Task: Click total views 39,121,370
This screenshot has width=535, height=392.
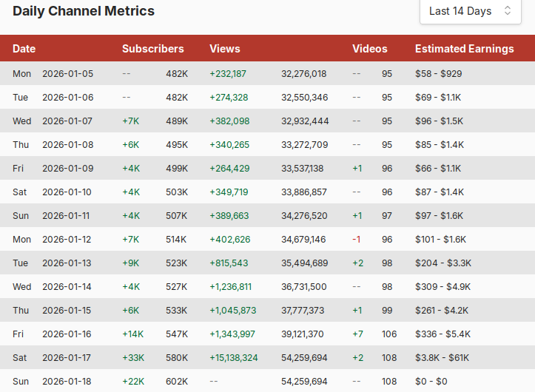Action: tap(303, 334)
